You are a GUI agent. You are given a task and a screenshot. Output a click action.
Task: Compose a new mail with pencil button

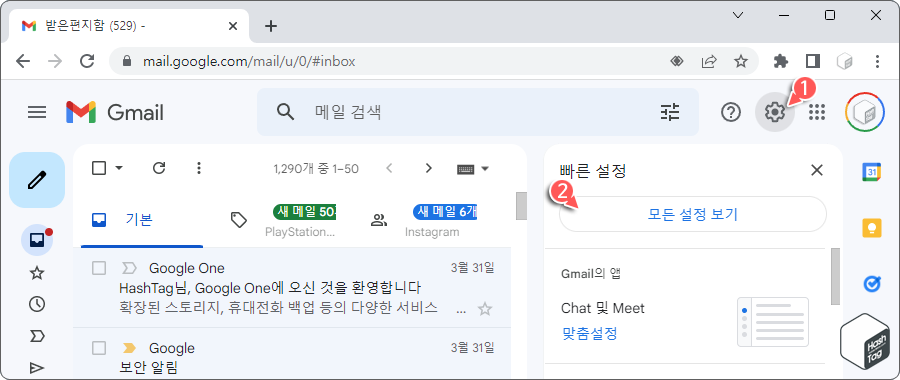[37, 180]
